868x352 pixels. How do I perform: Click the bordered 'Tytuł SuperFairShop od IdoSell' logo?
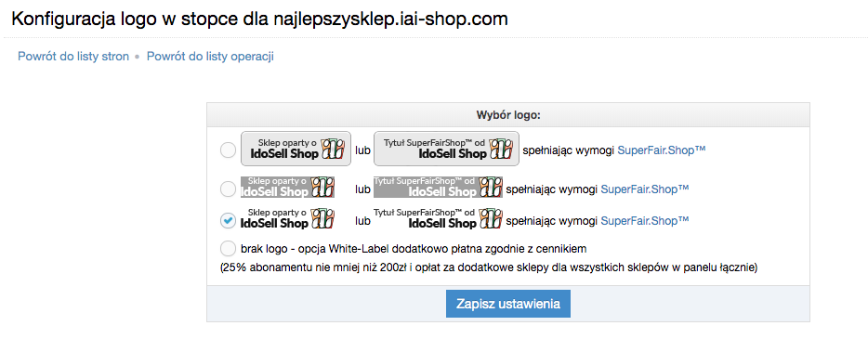coord(447,149)
